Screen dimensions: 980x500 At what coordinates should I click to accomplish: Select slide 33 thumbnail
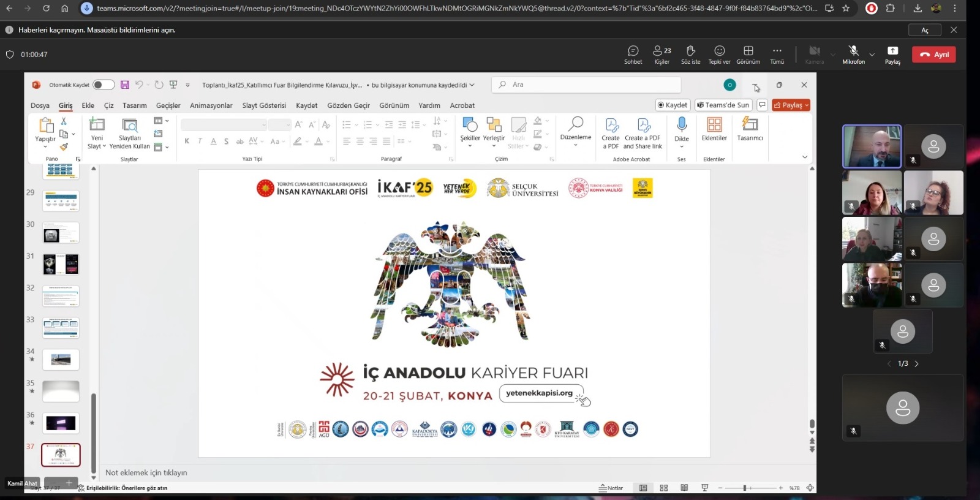click(61, 328)
